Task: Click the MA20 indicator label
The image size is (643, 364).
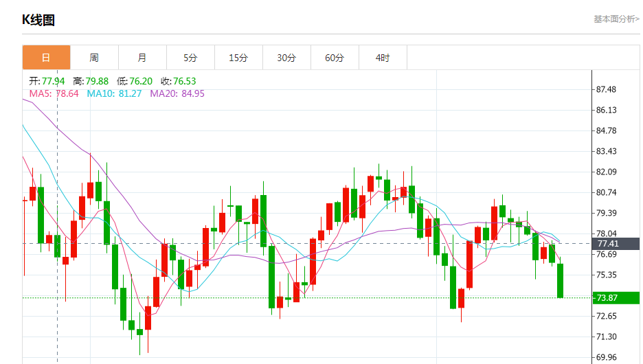Action: point(177,93)
